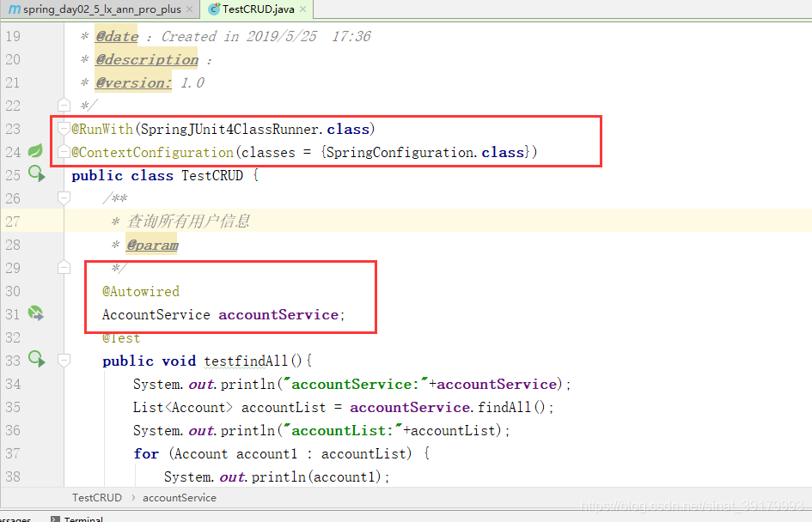Click the autowired dependency gutter icon on line 31
Image resolution: width=812 pixels, height=522 pixels.
tap(36, 313)
